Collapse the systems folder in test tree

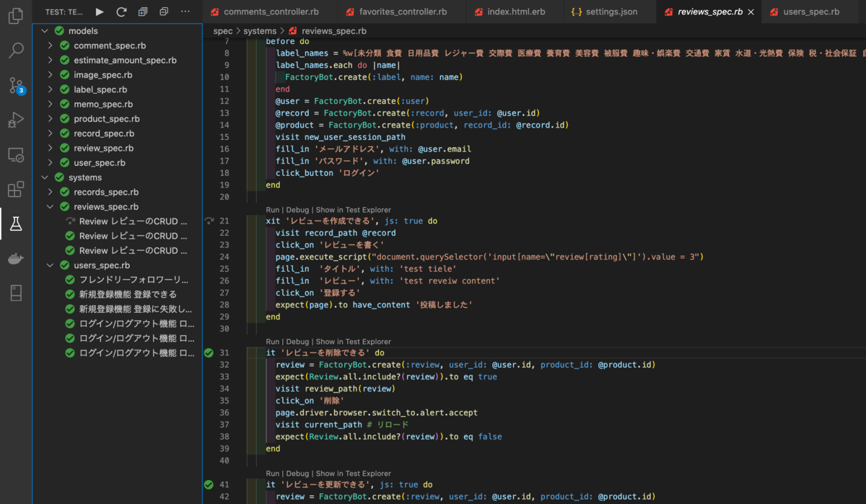(x=45, y=177)
